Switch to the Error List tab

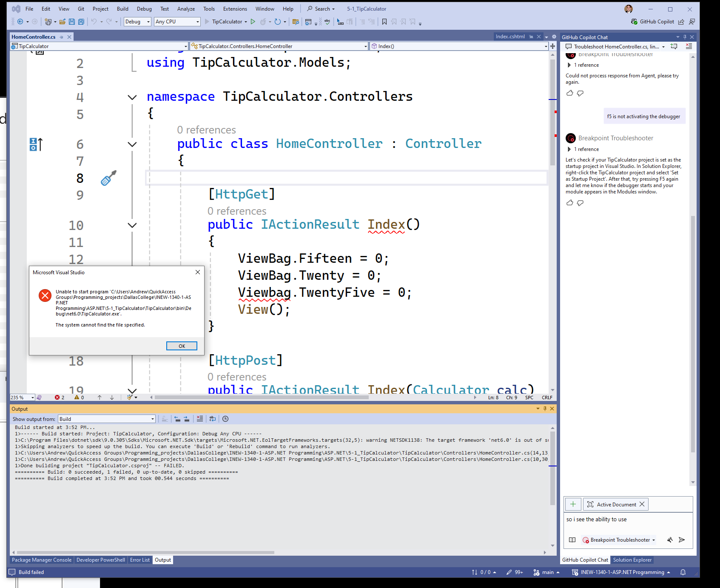point(139,560)
